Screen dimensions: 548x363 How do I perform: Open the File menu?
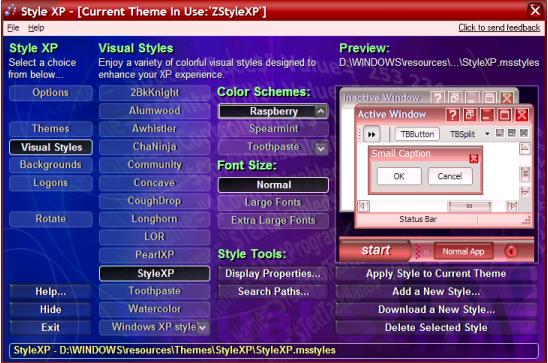[13, 28]
